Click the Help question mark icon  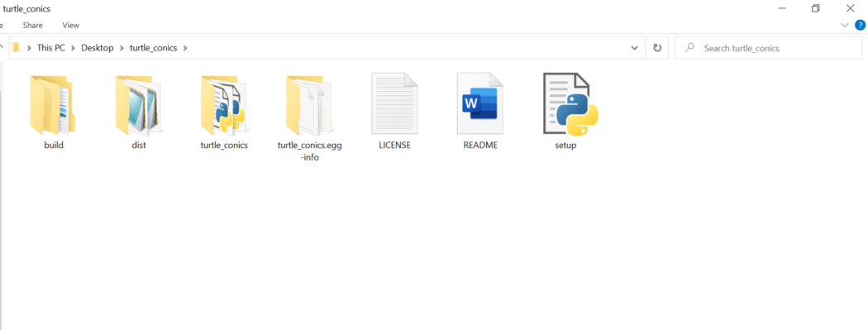(x=860, y=25)
